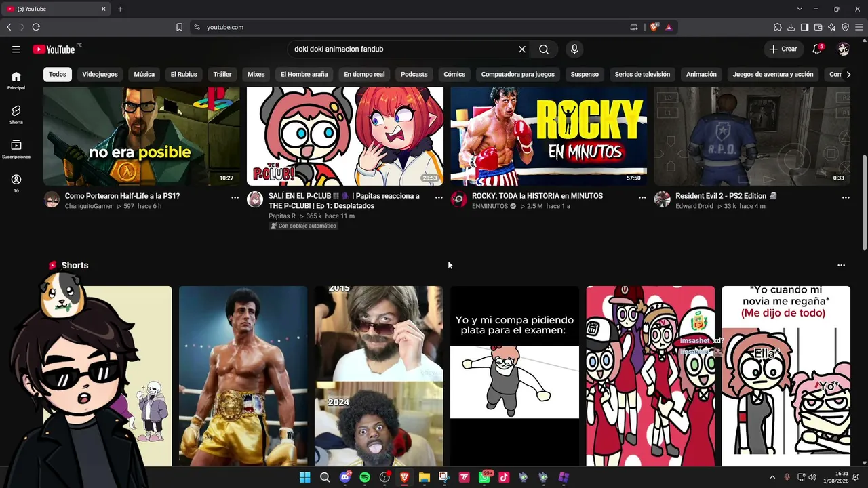868x488 pixels.
Task: Run the search with the magnifier button
Action: point(544,49)
